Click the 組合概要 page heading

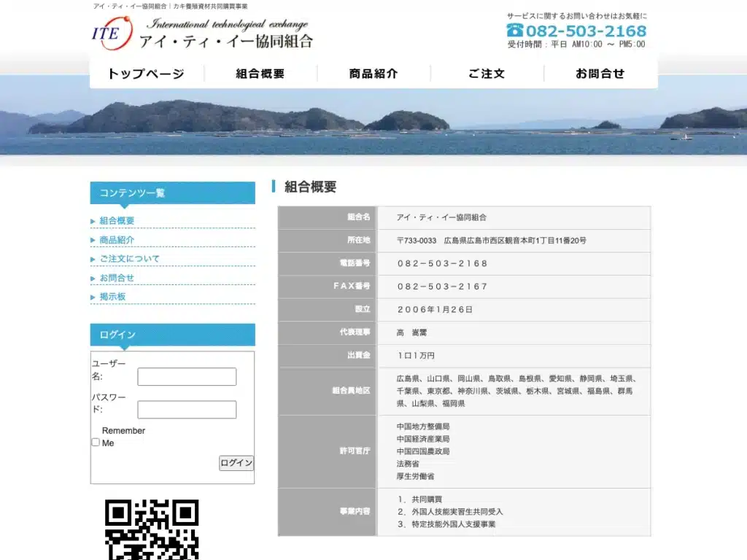[x=311, y=187]
